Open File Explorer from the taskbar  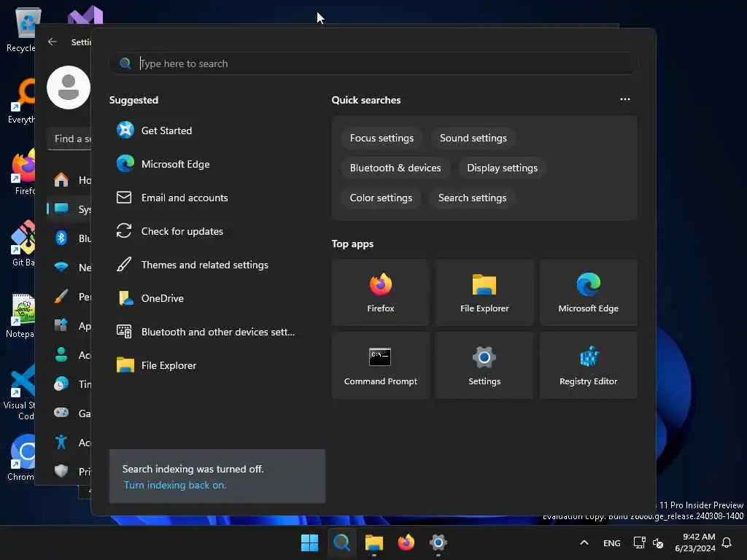tap(374, 542)
